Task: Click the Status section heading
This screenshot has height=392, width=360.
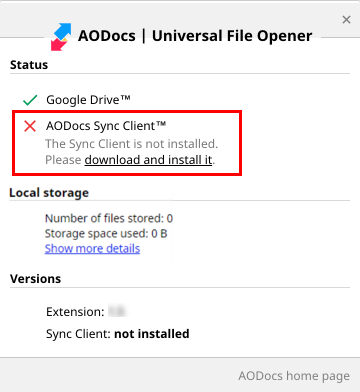Action: coord(29,65)
